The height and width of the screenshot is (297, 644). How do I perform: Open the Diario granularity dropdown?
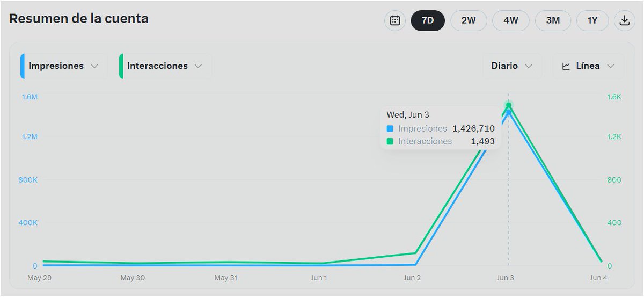click(511, 66)
